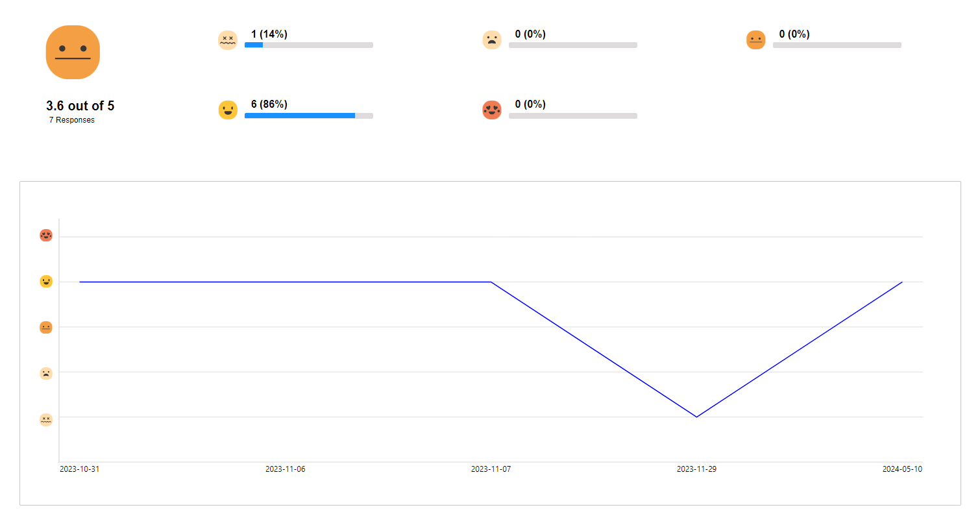Click the 2023-11-29 date axis label

pos(696,469)
